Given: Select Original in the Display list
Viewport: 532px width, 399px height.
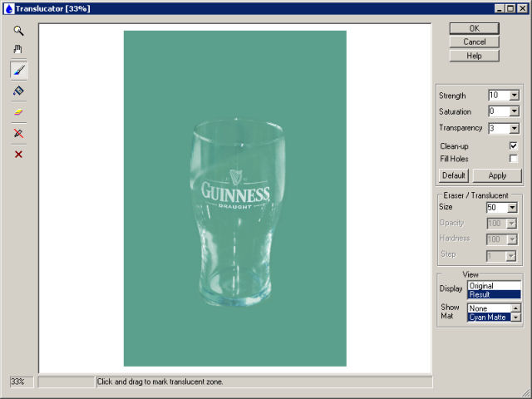Looking at the screenshot, I should pos(494,286).
